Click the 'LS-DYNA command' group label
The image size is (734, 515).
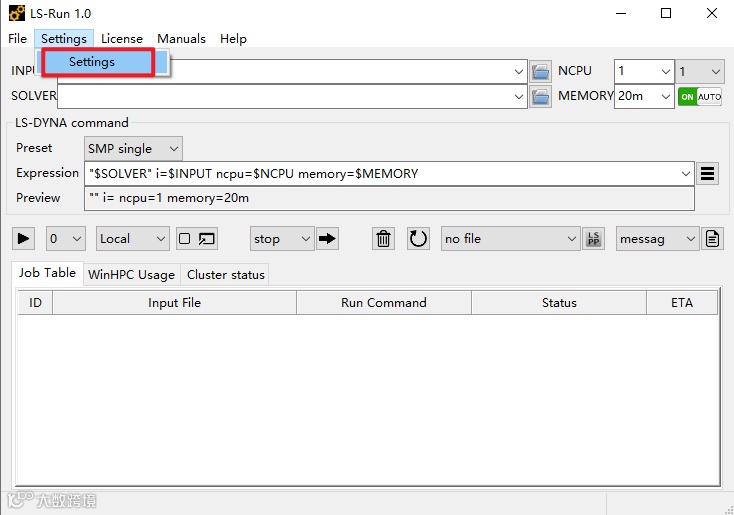point(72,123)
